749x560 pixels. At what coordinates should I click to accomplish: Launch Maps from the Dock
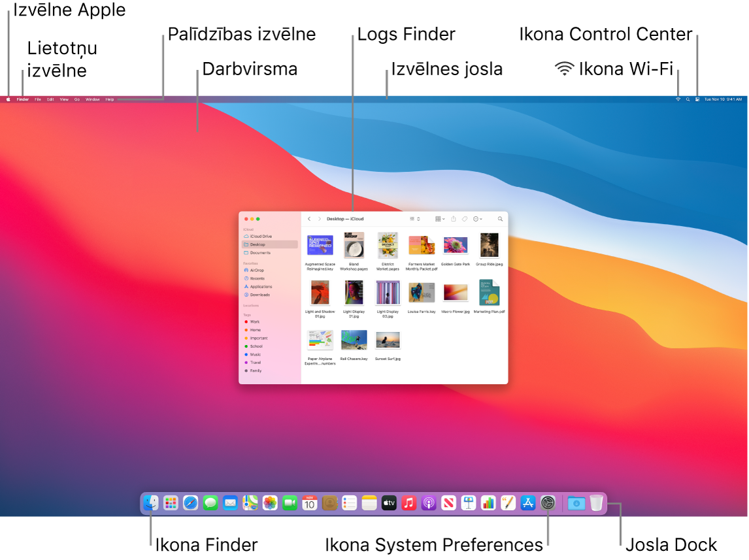[x=250, y=502]
